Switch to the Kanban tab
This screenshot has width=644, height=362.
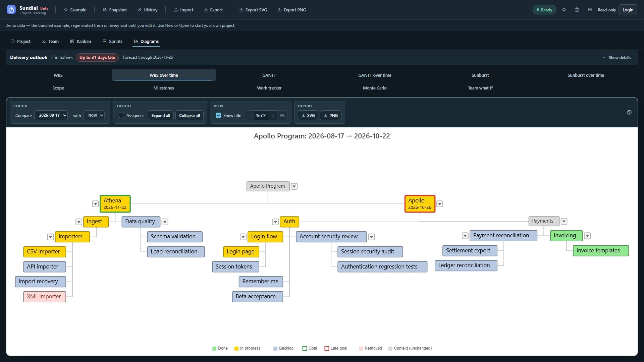point(80,41)
